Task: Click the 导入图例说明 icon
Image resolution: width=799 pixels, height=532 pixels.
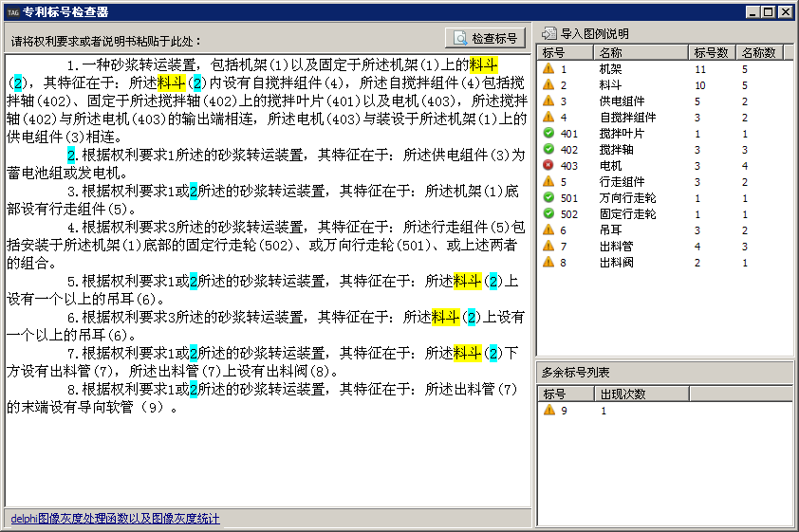Action: point(549,33)
